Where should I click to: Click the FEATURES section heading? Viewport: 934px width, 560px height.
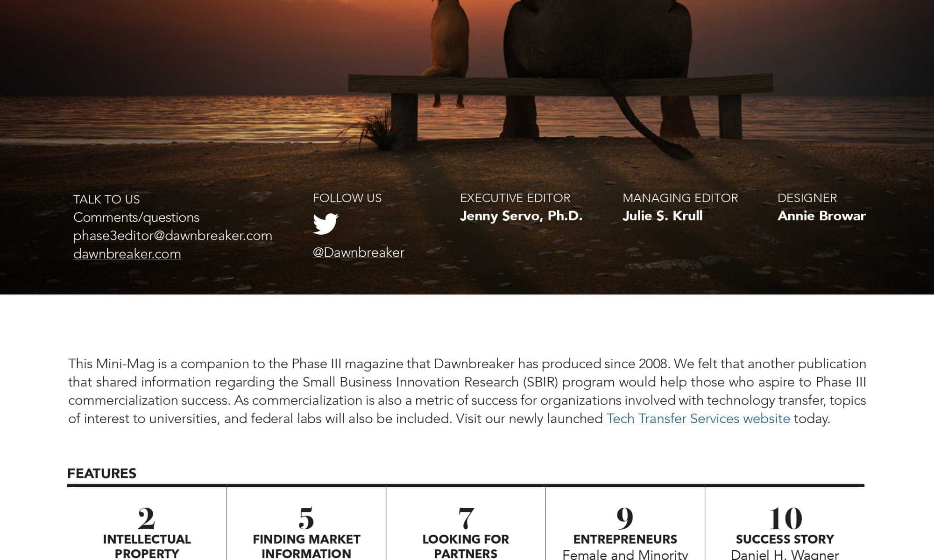(x=102, y=474)
